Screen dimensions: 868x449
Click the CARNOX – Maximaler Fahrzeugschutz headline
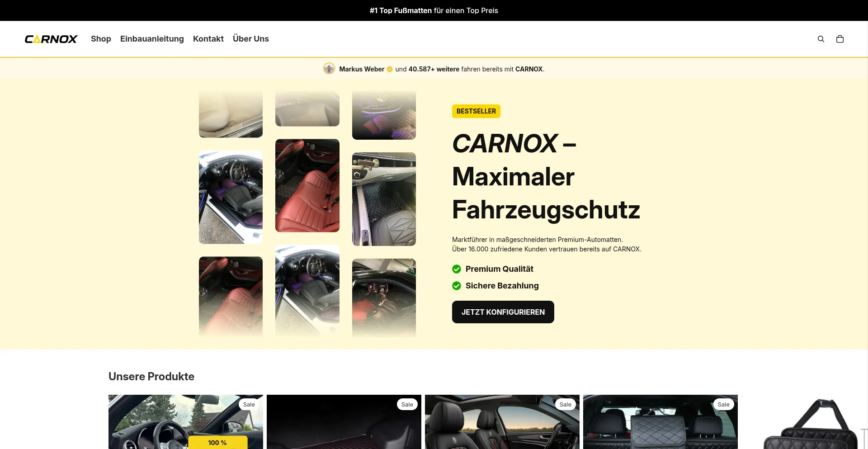546,176
